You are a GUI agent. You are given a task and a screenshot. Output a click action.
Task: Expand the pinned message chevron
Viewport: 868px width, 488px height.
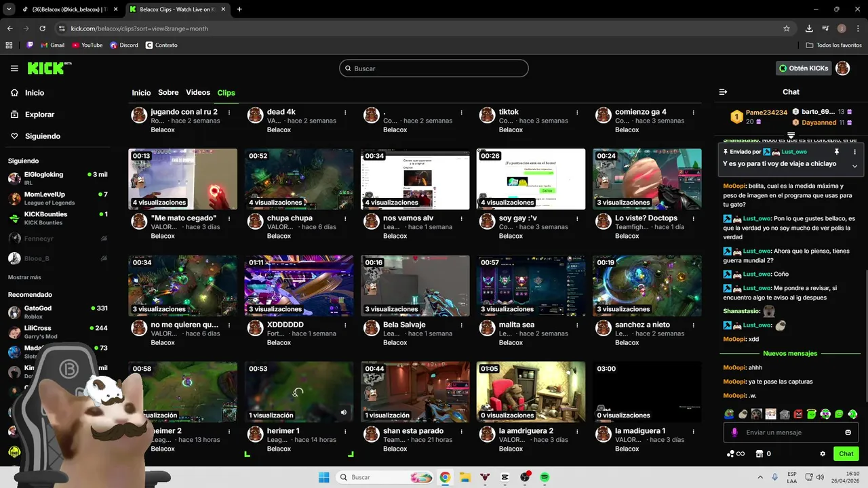point(854,166)
